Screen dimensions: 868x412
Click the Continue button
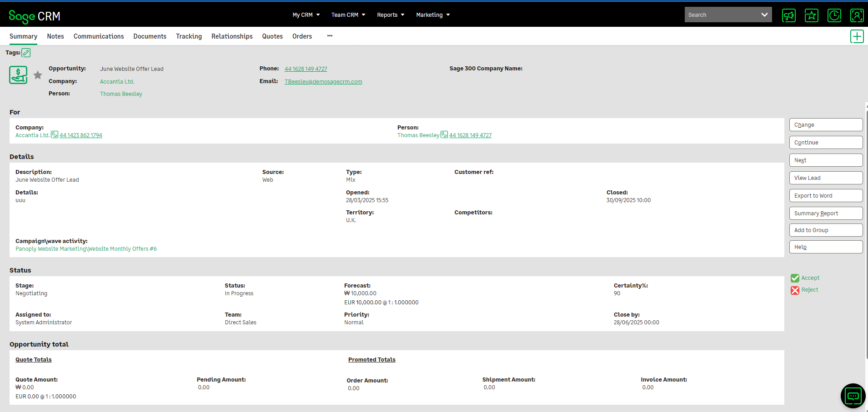point(826,143)
